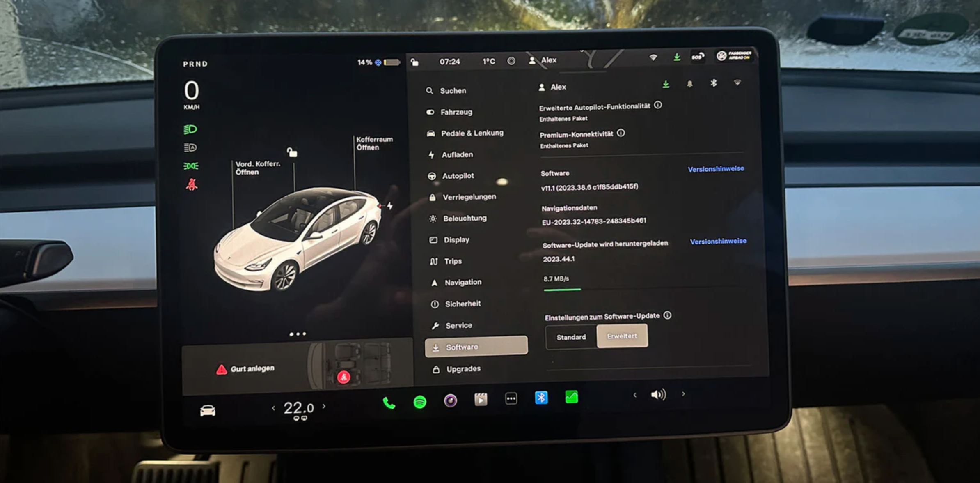Select Pedale & Lenkung menu item
The image size is (980, 483).
(465, 133)
